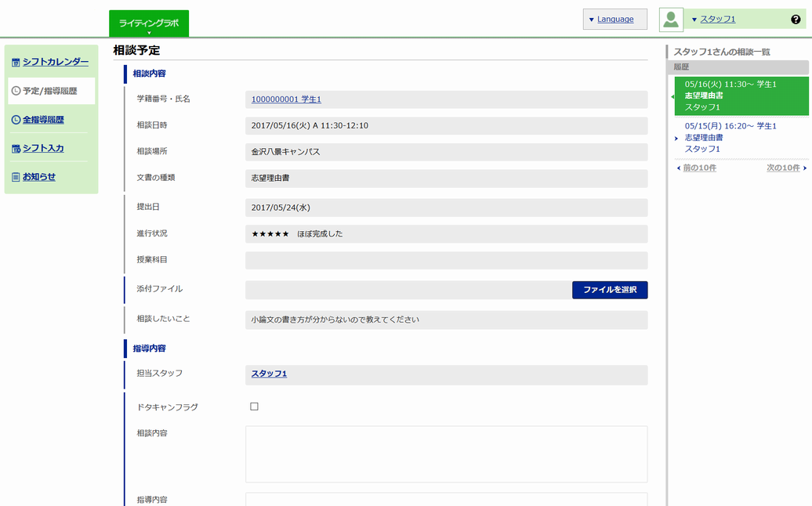Click the clock icon beside 予定/指導履歴
The image size is (812, 506).
click(x=16, y=91)
